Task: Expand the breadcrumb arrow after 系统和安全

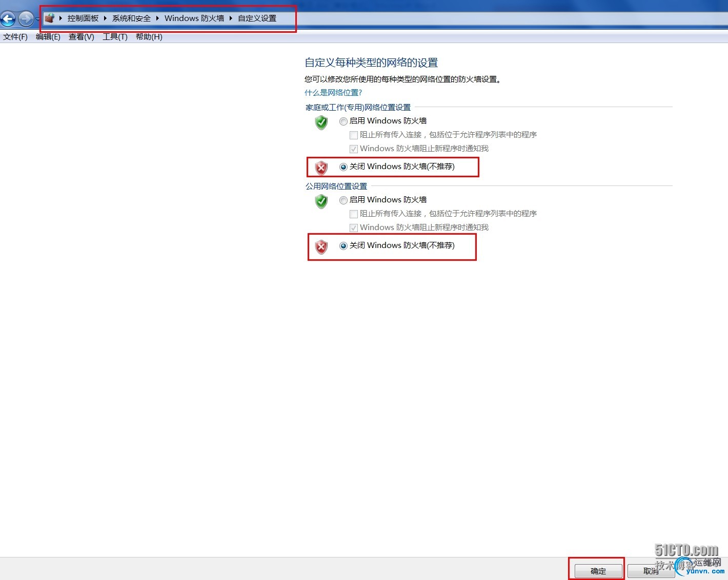Action: [x=157, y=18]
